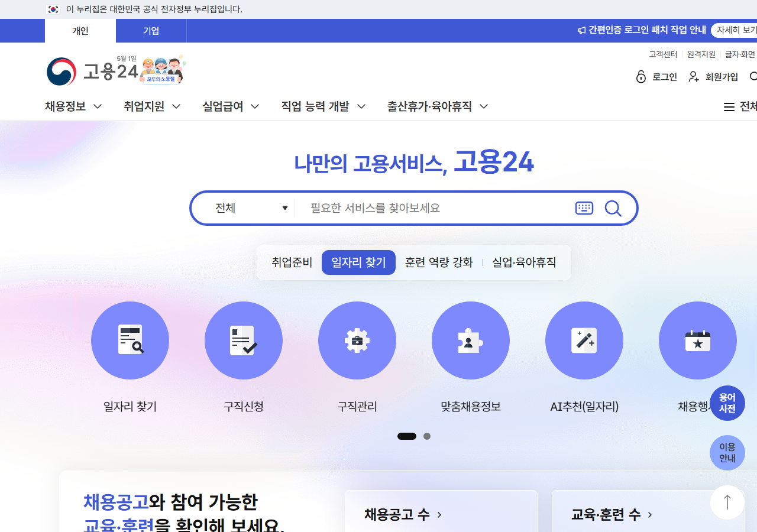Expand the 직업 능력 개발 menu
Image resolution: width=757 pixels, height=532 pixels.
(x=323, y=106)
